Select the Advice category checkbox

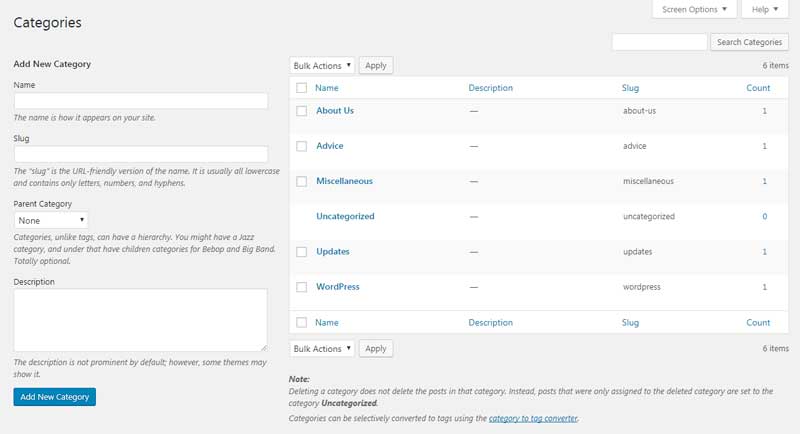302,146
